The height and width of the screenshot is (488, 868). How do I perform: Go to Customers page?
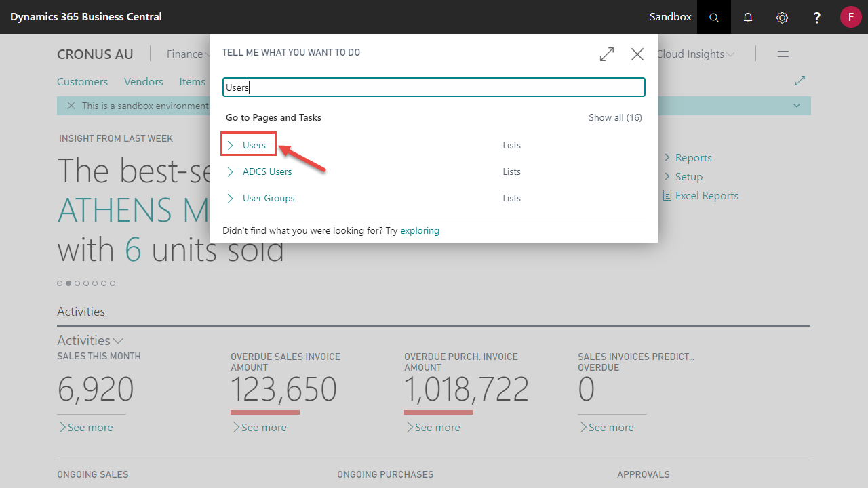(82, 81)
